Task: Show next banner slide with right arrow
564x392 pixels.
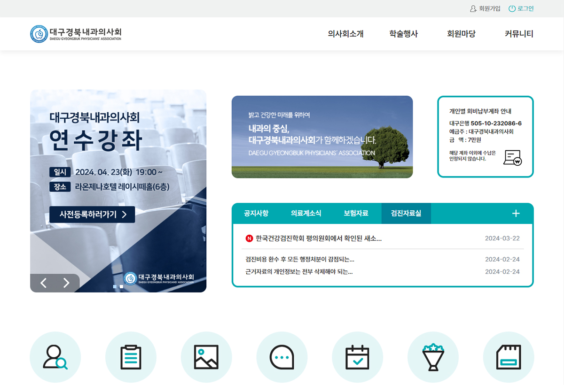Action: pyautogui.click(x=66, y=283)
